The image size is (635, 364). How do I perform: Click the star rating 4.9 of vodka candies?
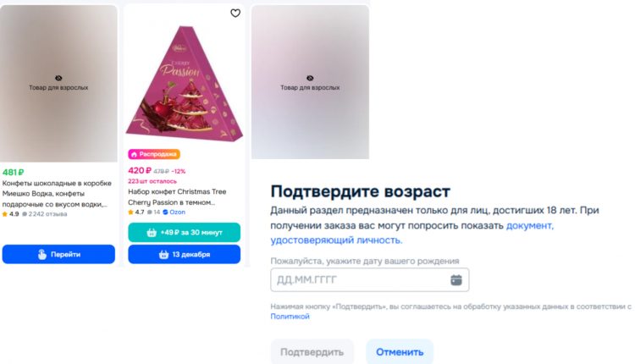coord(10,214)
